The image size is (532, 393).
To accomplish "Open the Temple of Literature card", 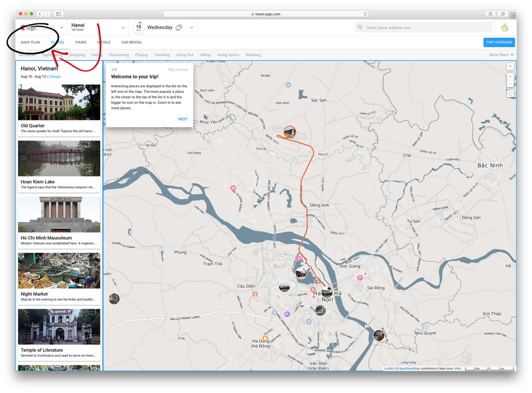I will 59,334.
